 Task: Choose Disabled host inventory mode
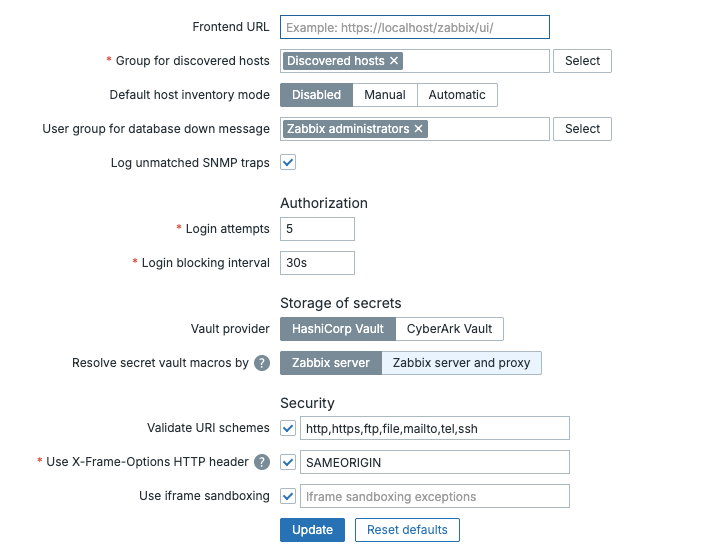click(316, 95)
